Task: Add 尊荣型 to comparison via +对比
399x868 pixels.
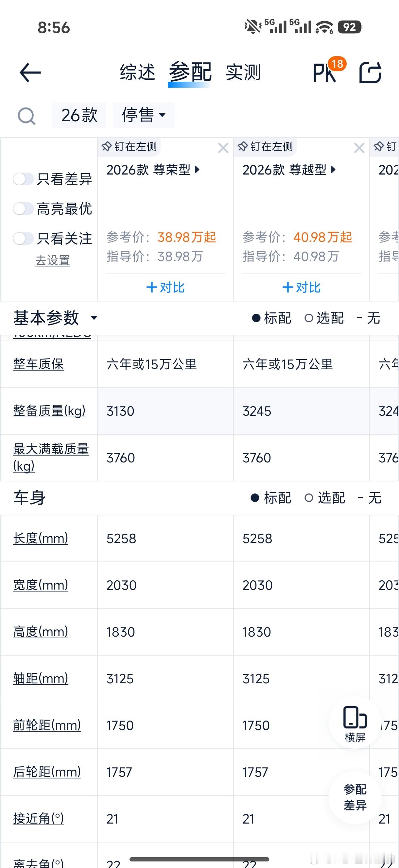Action: tap(165, 287)
